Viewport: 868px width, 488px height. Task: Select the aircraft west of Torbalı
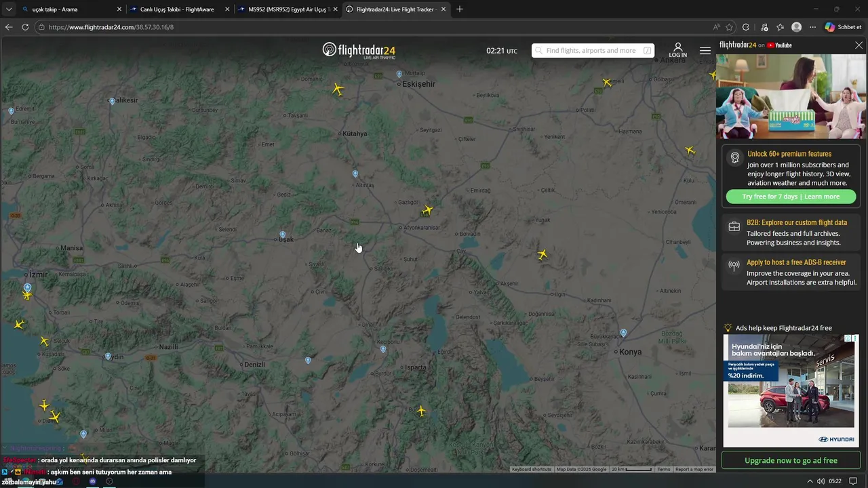tap(19, 325)
